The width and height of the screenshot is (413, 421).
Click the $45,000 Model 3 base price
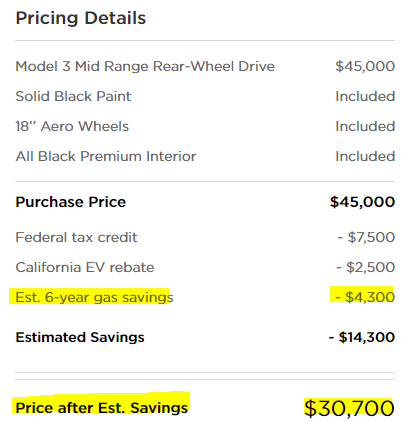click(x=365, y=66)
